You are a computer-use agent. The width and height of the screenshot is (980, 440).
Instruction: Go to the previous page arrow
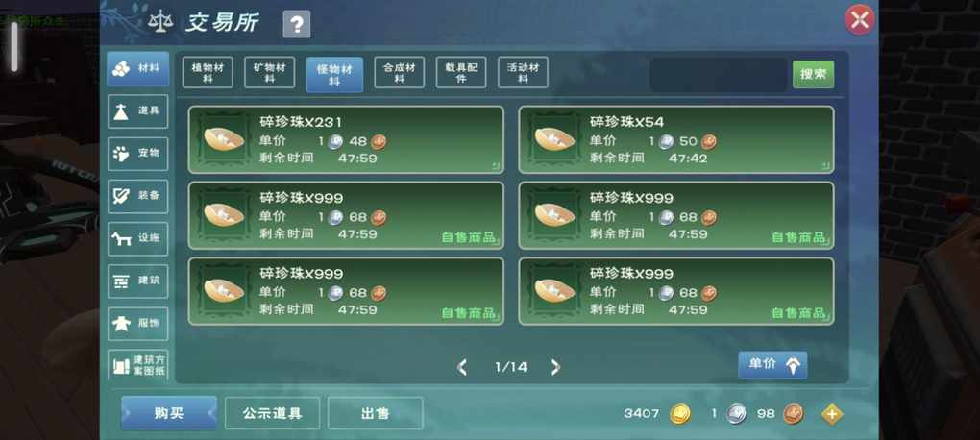point(462,367)
